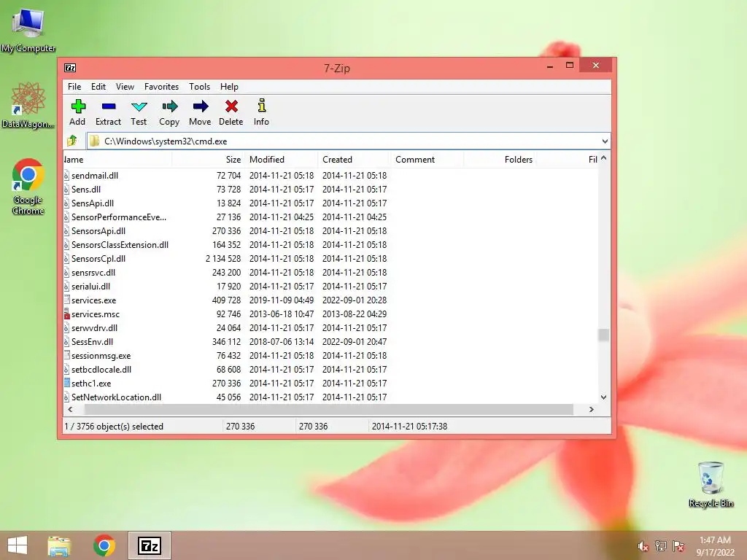This screenshot has width=747, height=560.
Task: Select the sendmail.dll row
Action: point(330,176)
